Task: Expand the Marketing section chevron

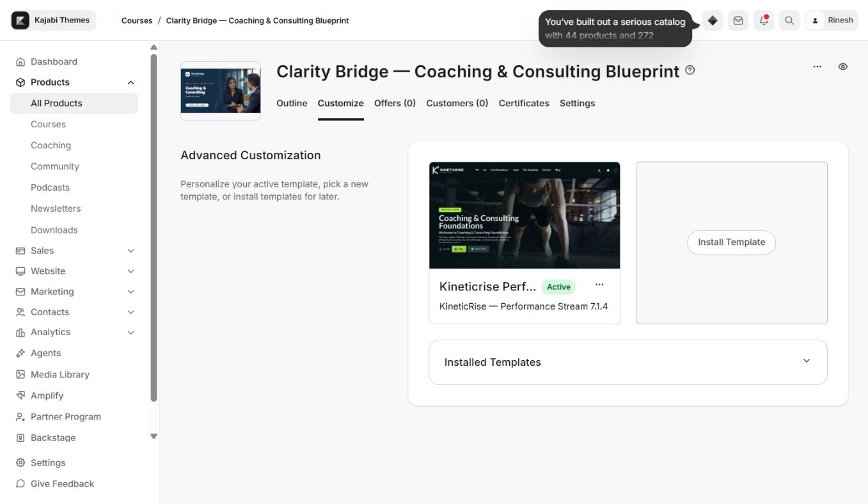Action: (x=130, y=292)
